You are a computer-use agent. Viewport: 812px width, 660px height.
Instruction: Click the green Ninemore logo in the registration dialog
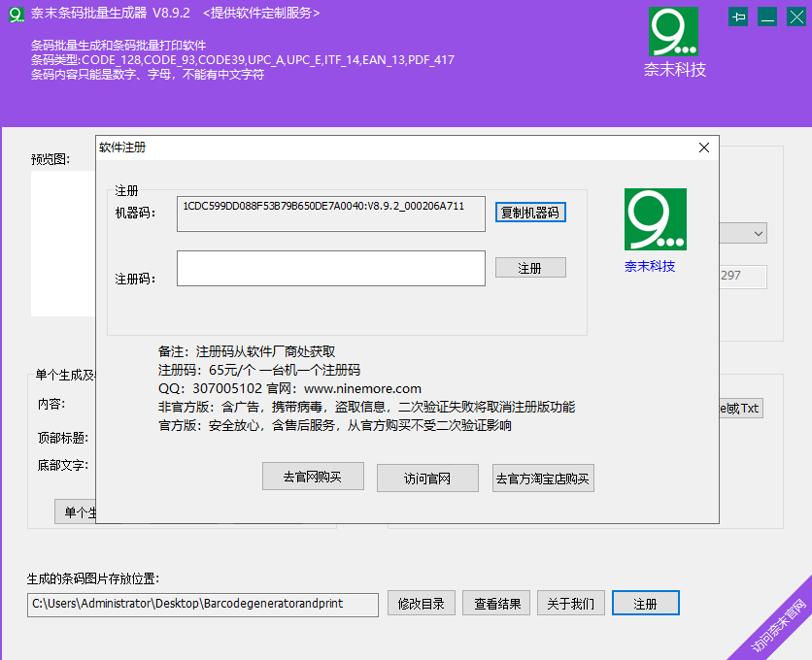click(x=655, y=219)
